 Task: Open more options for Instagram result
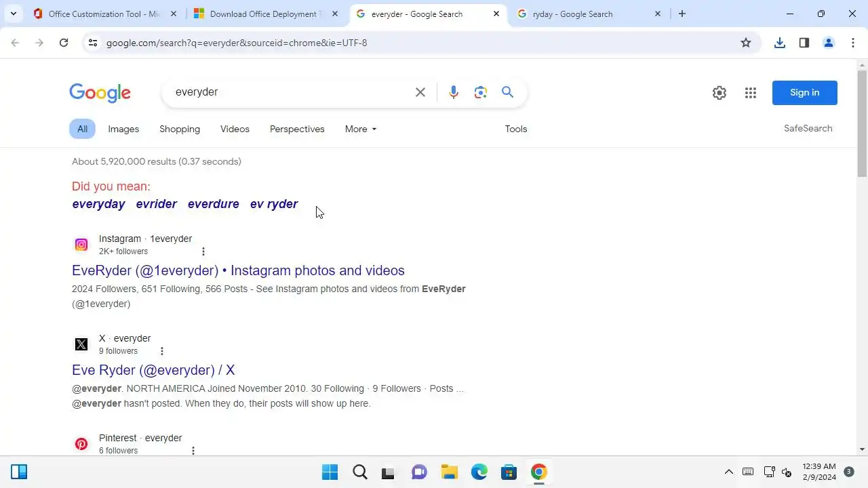[x=203, y=251]
